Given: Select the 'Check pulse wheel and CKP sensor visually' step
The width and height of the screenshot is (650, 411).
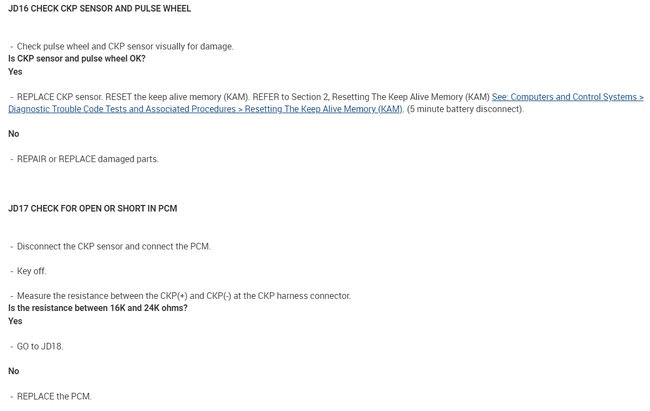Looking at the screenshot, I should [125, 47].
